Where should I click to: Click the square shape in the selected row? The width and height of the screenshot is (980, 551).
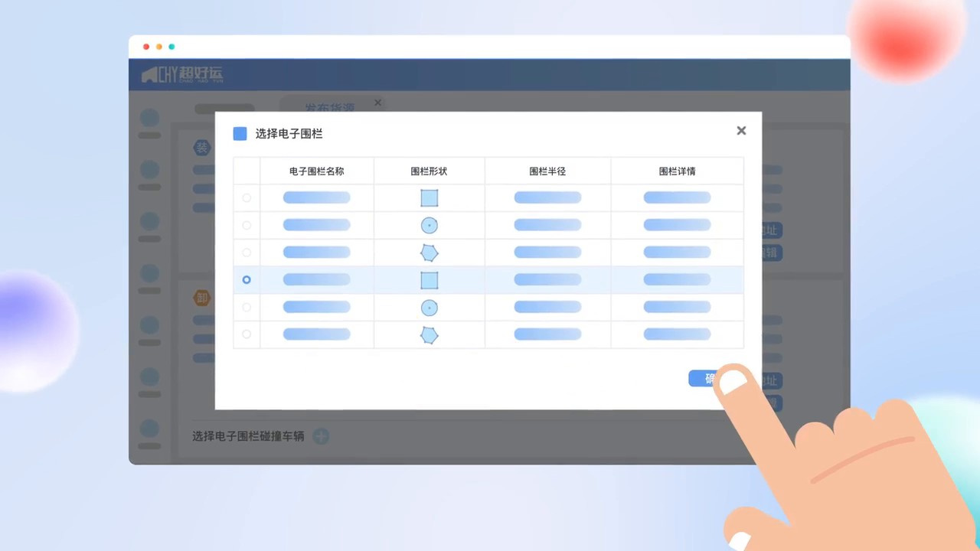[430, 280]
